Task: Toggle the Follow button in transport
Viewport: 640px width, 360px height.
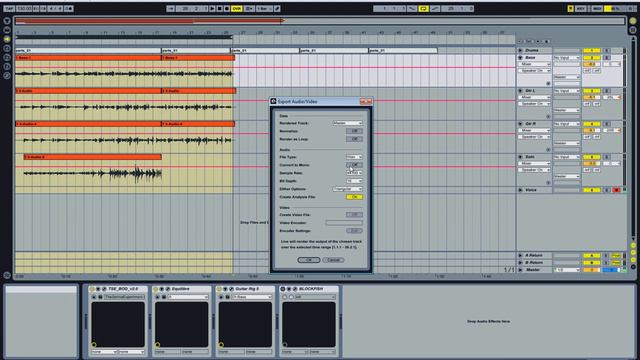Action: click(171, 9)
